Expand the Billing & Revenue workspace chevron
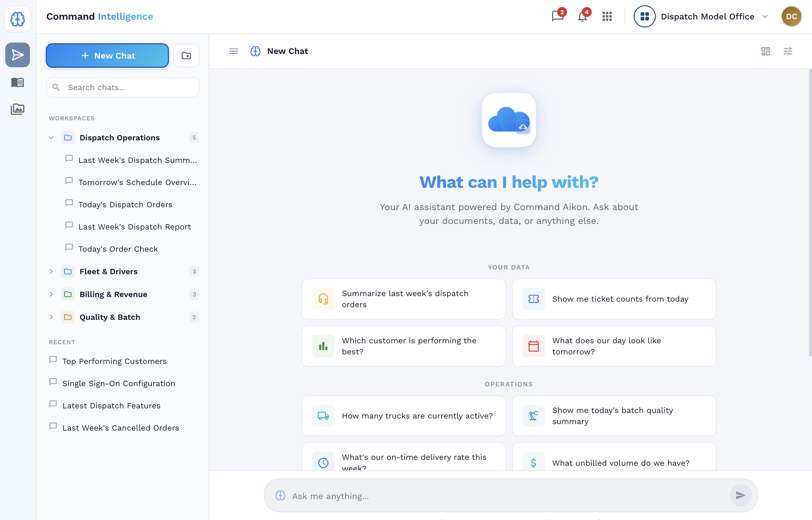The width and height of the screenshot is (812, 520). 51,294
